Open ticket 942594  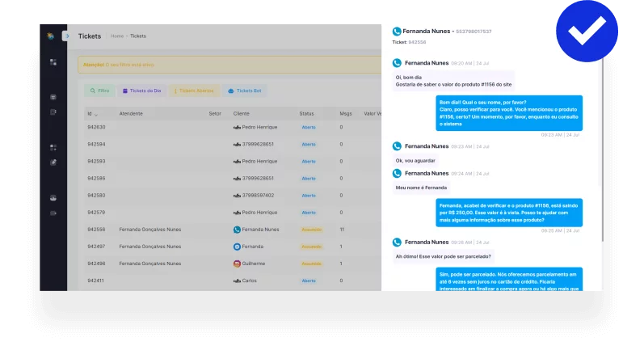pos(96,144)
